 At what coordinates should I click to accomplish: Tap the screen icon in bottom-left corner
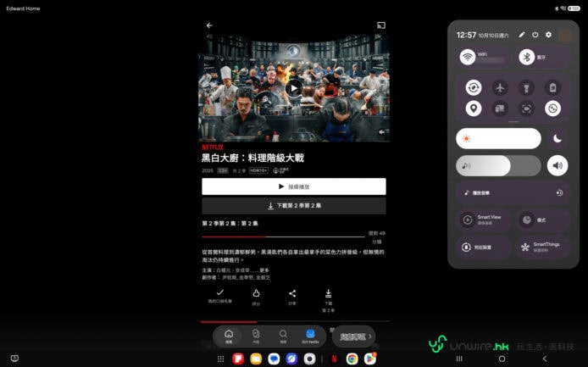[x=14, y=359]
